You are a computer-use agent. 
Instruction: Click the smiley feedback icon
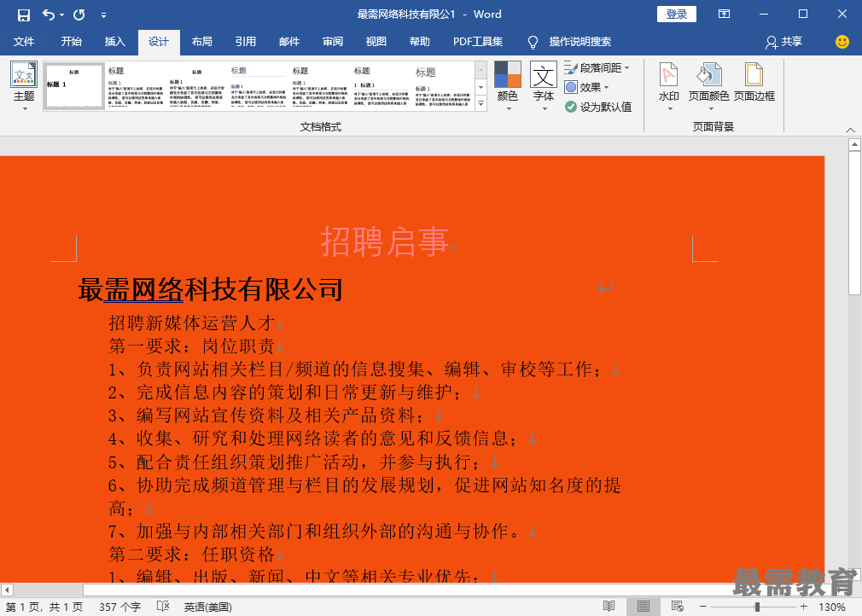coord(842,42)
